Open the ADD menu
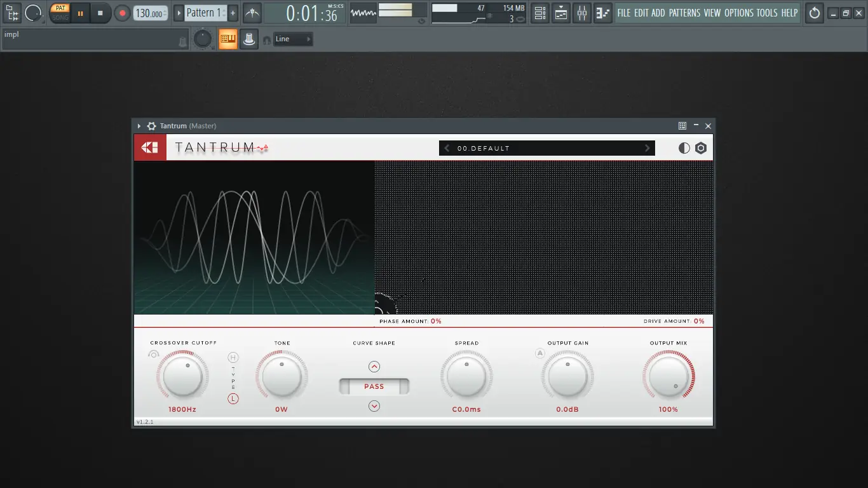This screenshot has height=488, width=868. [x=658, y=13]
